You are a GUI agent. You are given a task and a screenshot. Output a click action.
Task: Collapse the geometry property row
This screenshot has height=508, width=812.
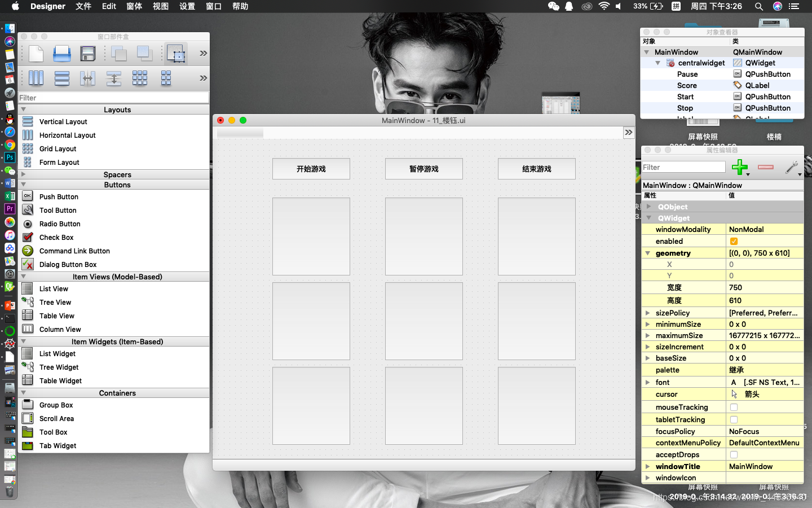click(648, 253)
